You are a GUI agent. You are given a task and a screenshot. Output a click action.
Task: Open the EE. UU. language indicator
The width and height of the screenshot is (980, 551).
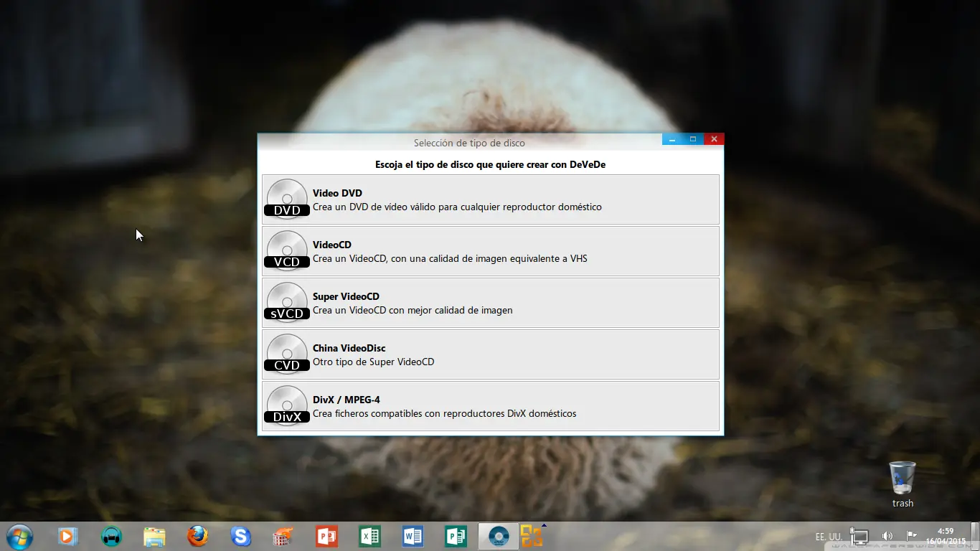pyautogui.click(x=829, y=537)
